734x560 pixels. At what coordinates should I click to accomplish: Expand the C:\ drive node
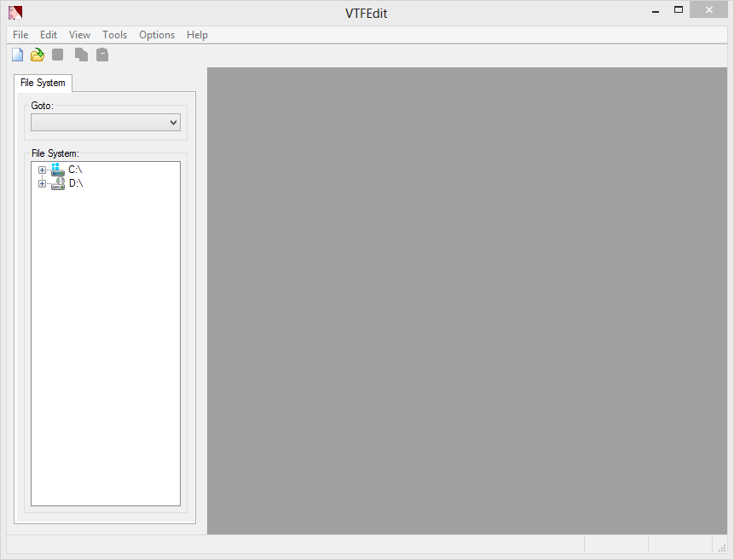point(42,170)
